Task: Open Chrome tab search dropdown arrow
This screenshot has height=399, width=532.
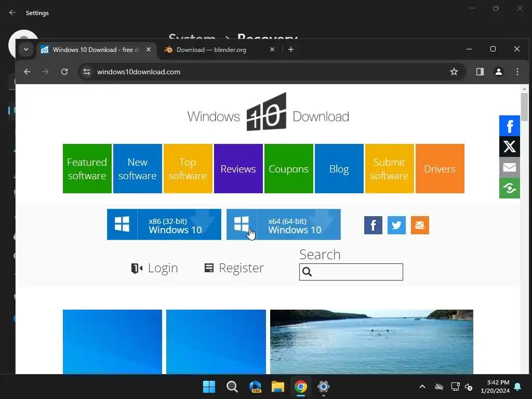Action: click(26, 49)
